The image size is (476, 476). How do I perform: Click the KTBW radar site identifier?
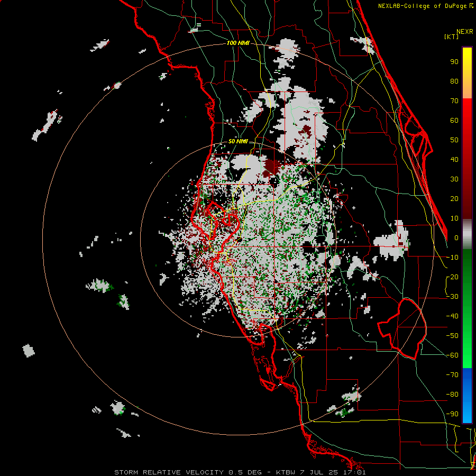(286, 472)
